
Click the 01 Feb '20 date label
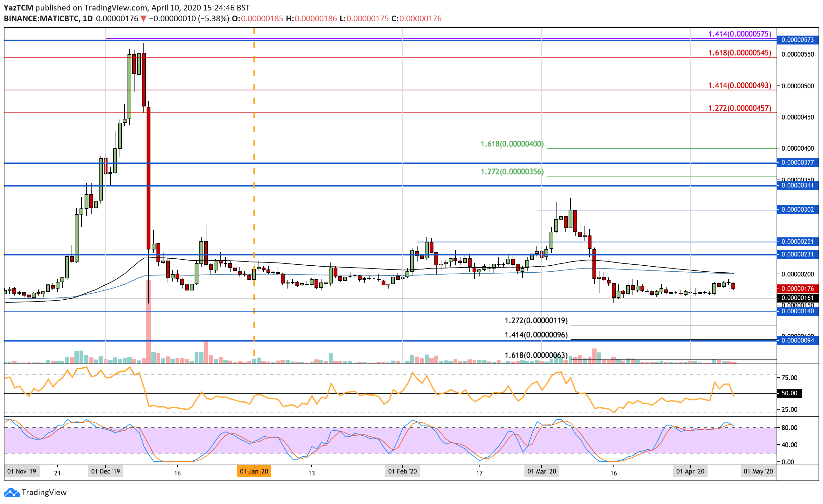(403, 472)
